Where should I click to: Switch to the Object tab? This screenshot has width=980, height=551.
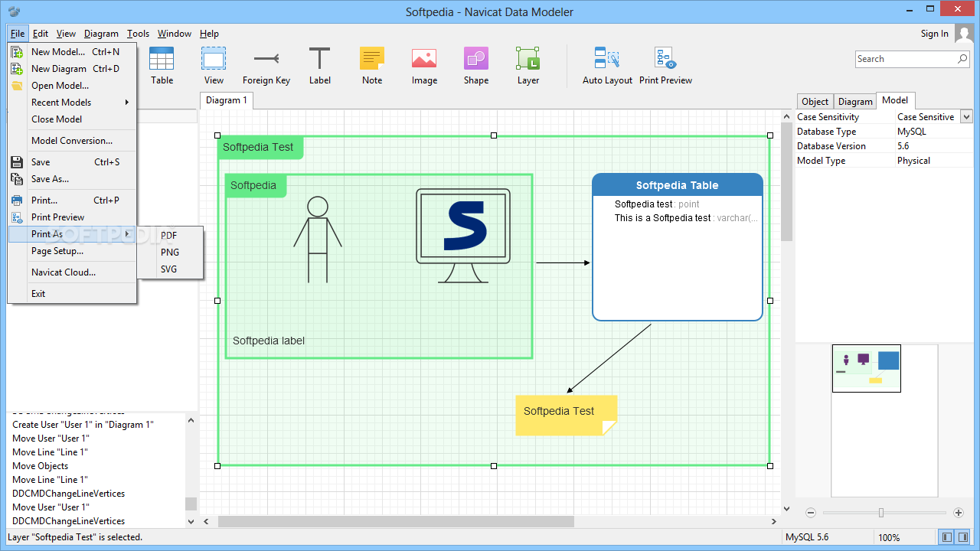pyautogui.click(x=815, y=102)
